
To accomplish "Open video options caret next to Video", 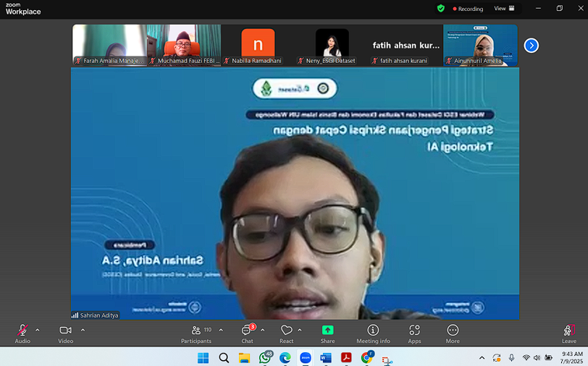I will [83, 330].
